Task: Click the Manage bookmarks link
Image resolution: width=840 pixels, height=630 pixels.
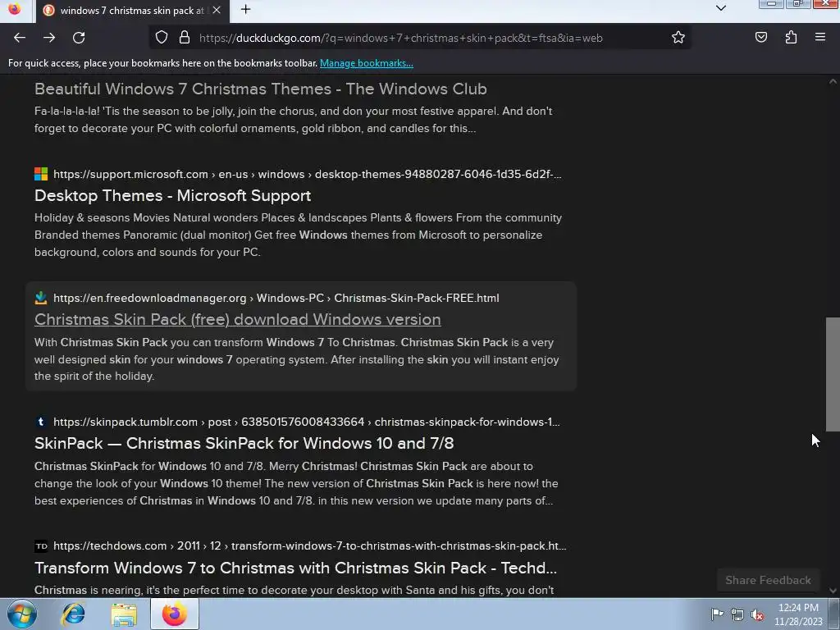Action: pos(367,63)
